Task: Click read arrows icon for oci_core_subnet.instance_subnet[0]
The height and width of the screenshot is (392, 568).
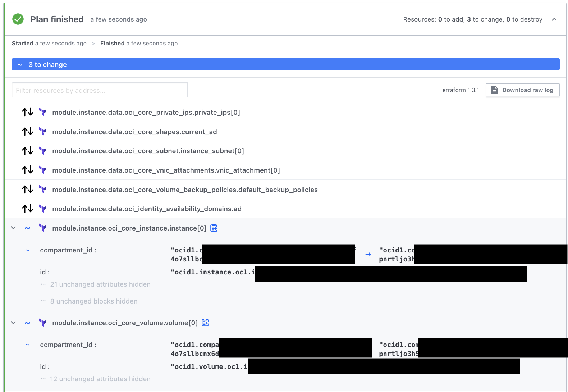Action: click(x=28, y=151)
